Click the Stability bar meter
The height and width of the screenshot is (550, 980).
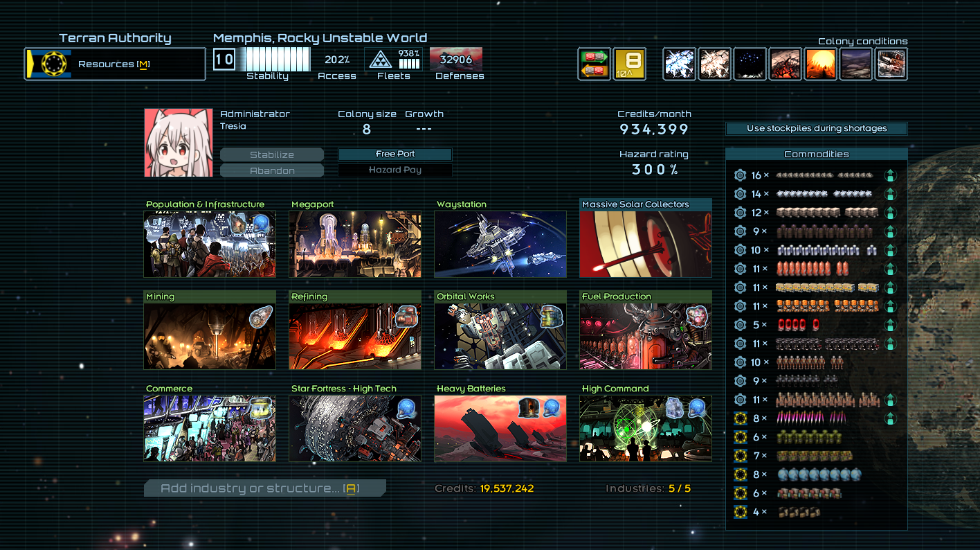(x=278, y=60)
